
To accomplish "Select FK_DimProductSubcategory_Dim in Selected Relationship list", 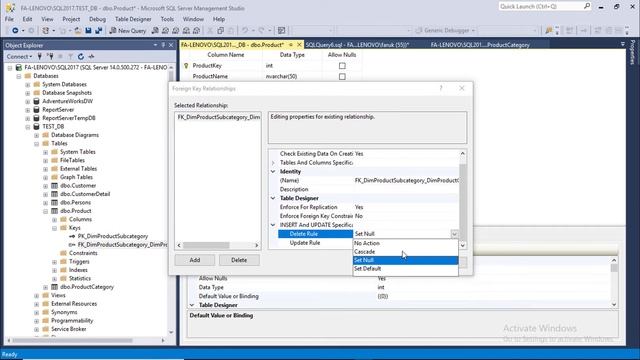I will point(219,117).
